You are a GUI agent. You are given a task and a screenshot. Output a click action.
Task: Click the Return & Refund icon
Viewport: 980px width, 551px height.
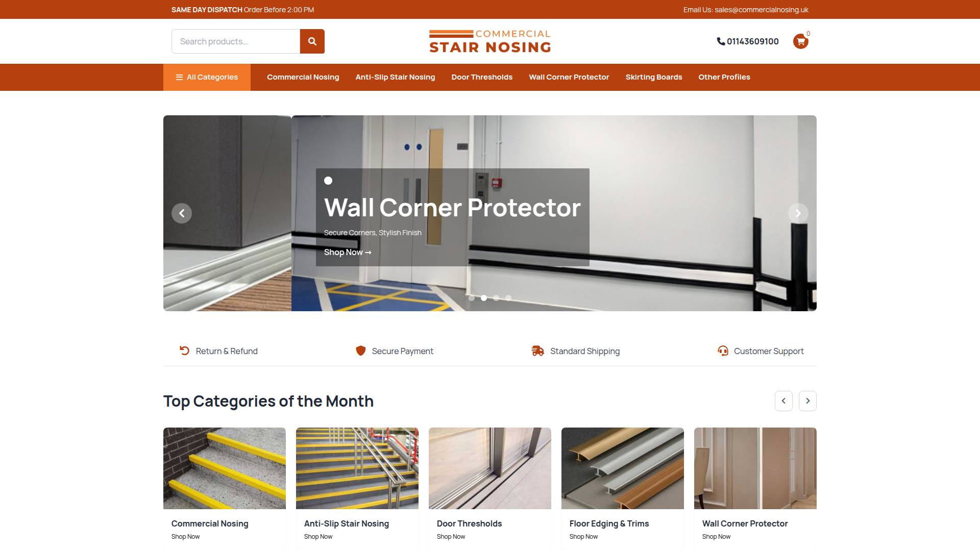(x=184, y=350)
